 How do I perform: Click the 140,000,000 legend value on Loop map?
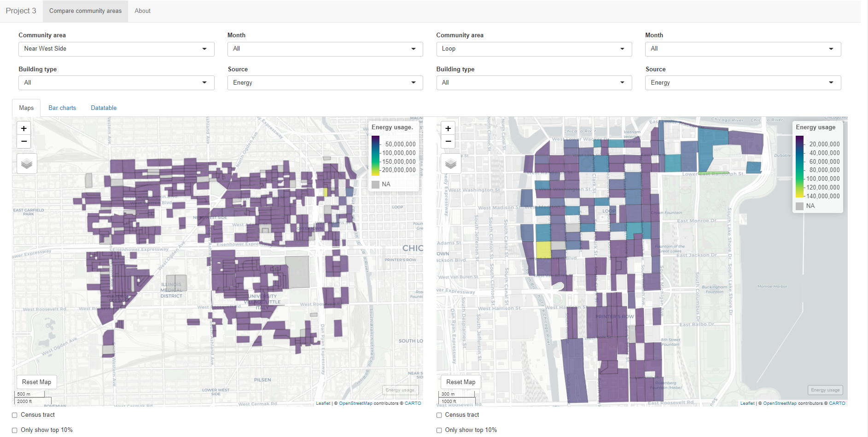(x=822, y=196)
